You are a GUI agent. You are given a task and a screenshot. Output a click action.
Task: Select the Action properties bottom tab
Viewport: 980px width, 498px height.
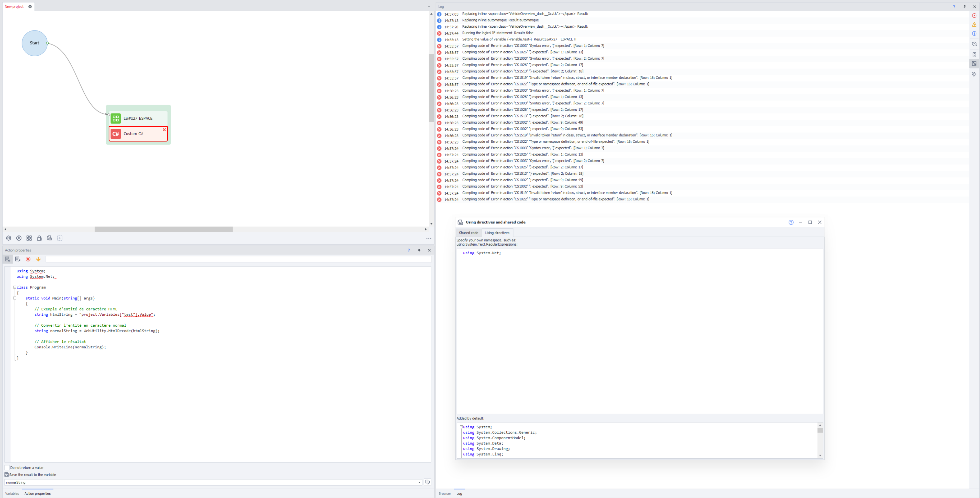click(38, 493)
